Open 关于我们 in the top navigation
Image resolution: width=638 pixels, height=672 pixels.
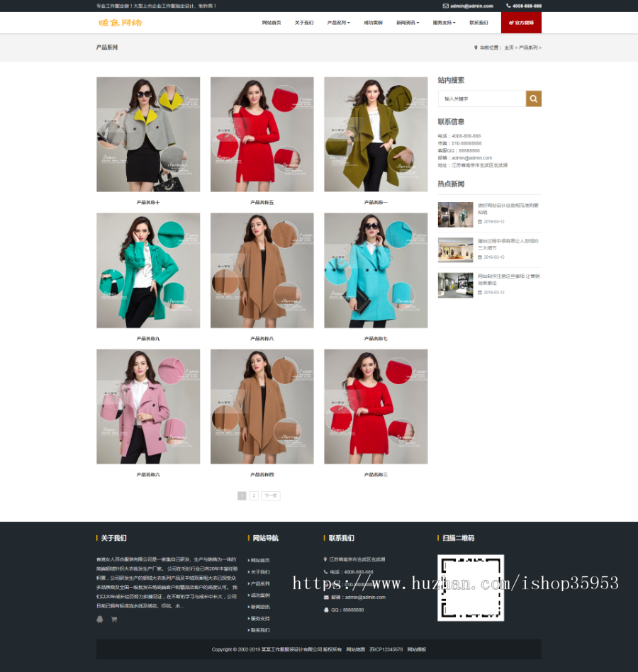click(304, 23)
